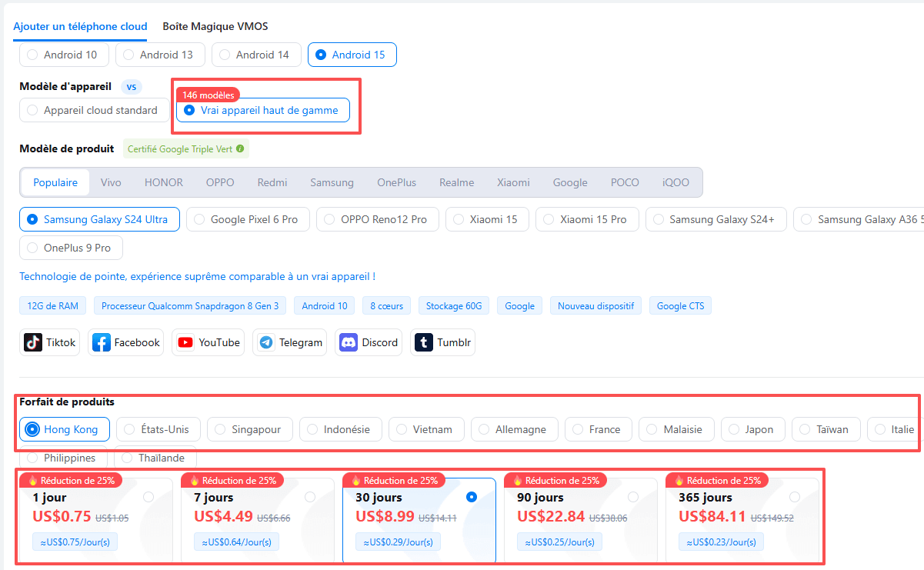The image size is (924, 570).
Task: Switch to Boîte Magique VMOS tab
Action: (215, 26)
